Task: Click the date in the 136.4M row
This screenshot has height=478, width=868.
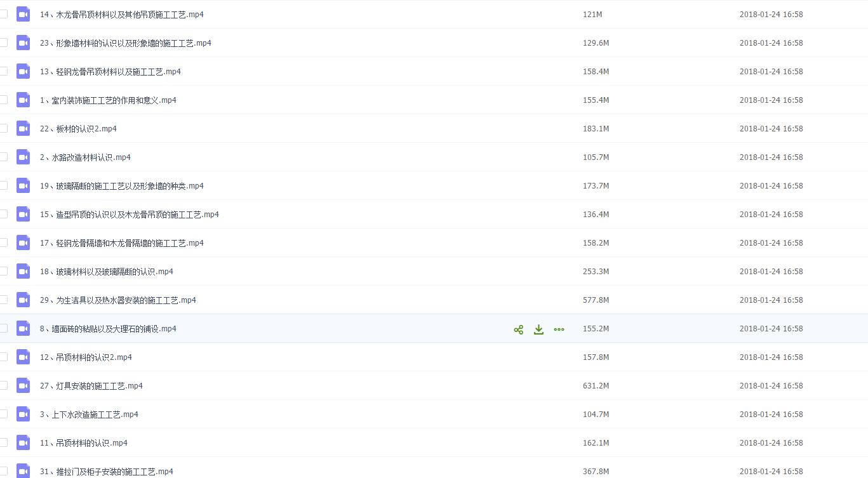Action: 771,214
